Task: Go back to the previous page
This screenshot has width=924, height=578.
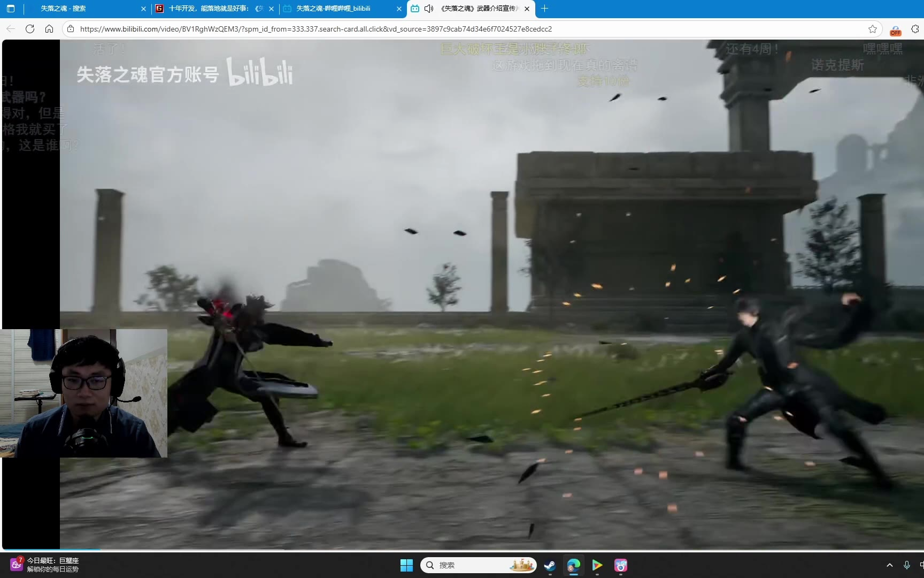Action: pos(11,29)
